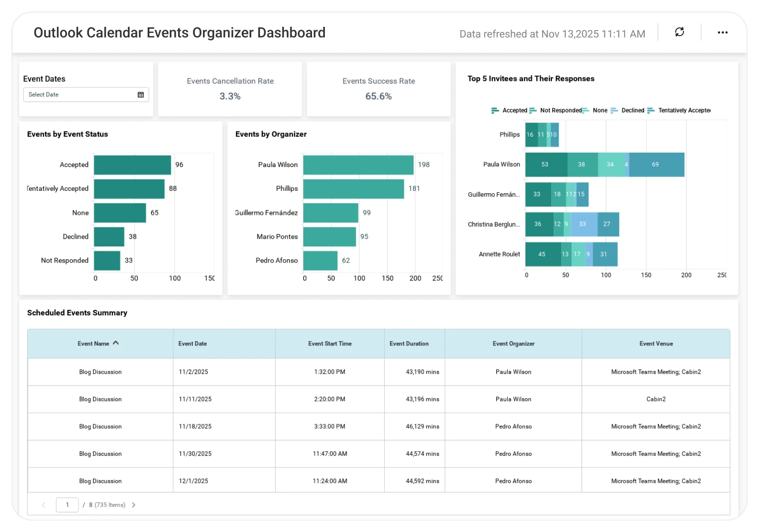The image size is (759, 532).
Task: Click the 1:32:00 PM start time cell
Action: [x=330, y=372]
